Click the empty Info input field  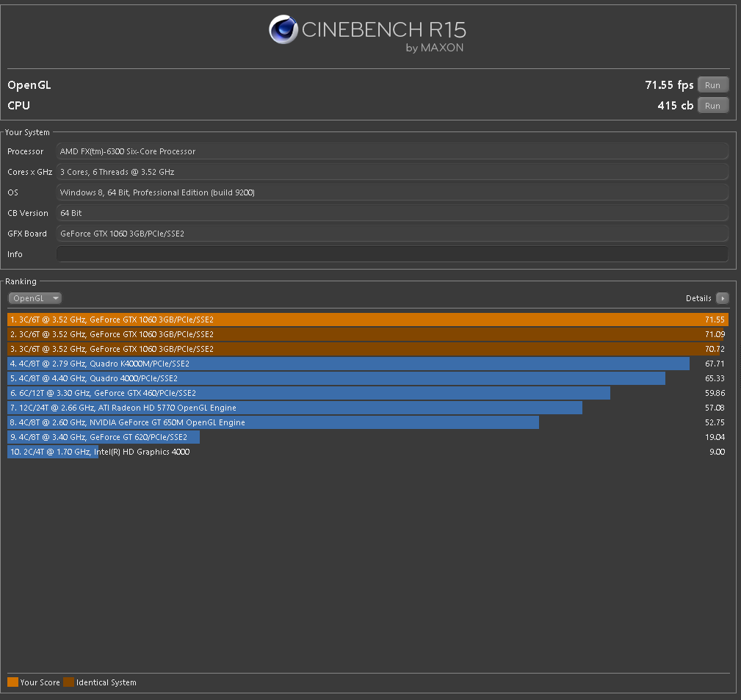391,254
